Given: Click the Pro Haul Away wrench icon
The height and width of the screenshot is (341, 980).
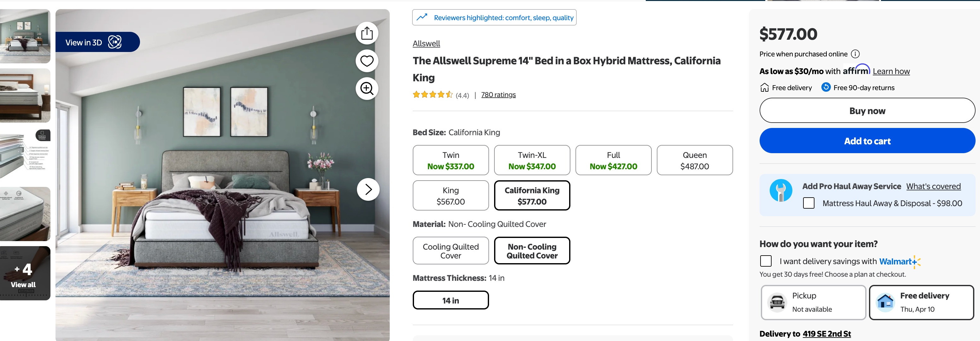Looking at the screenshot, I should pyautogui.click(x=781, y=190).
